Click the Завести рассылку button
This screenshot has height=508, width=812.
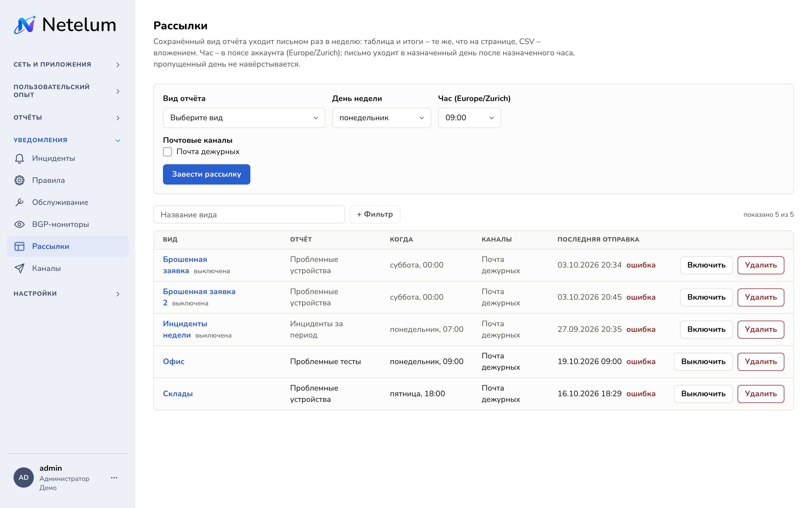[206, 174]
